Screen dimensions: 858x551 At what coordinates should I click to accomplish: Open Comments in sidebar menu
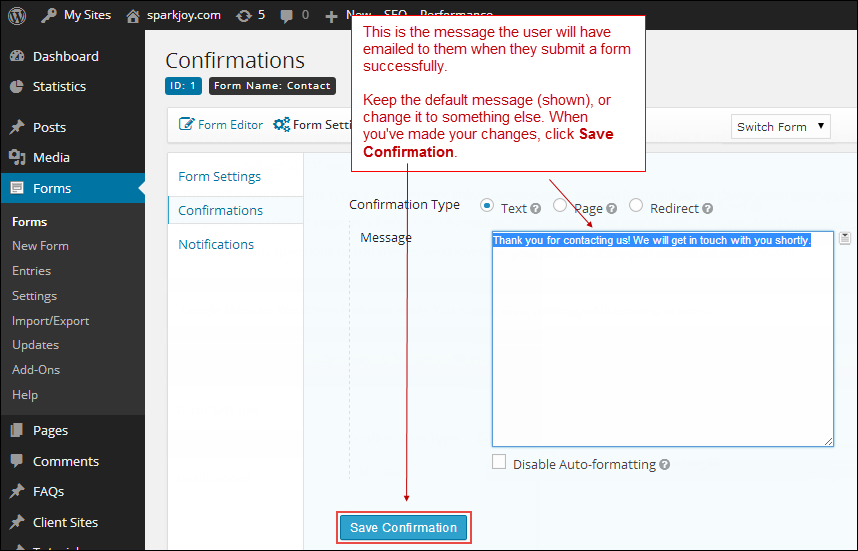click(66, 461)
